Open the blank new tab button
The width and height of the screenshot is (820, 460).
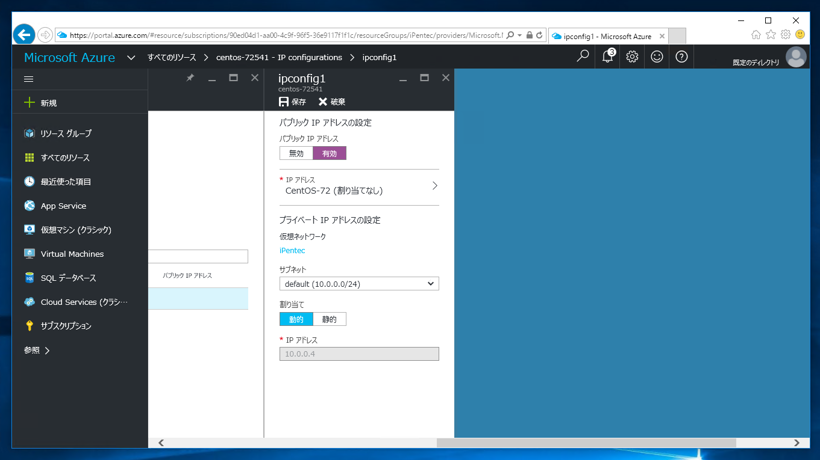point(677,36)
